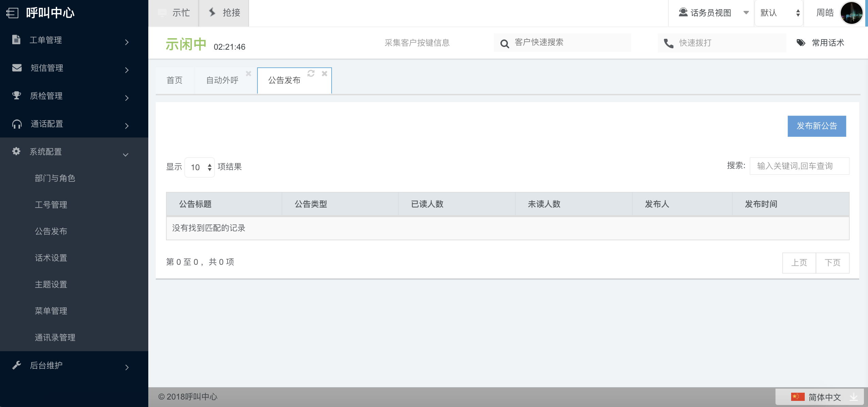The width and height of the screenshot is (868, 407).
Task: Open the 默认 select dropdown
Action: [779, 13]
